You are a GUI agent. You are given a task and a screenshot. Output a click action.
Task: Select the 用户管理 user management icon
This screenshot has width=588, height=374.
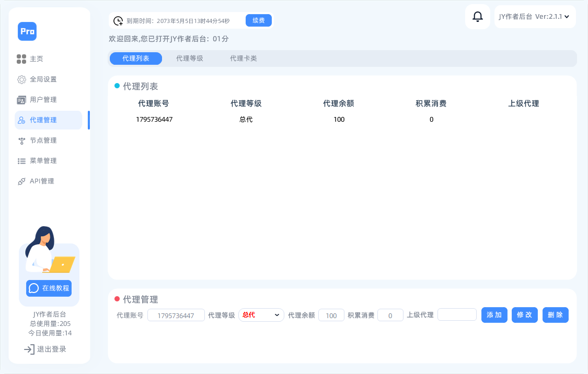[21, 99]
